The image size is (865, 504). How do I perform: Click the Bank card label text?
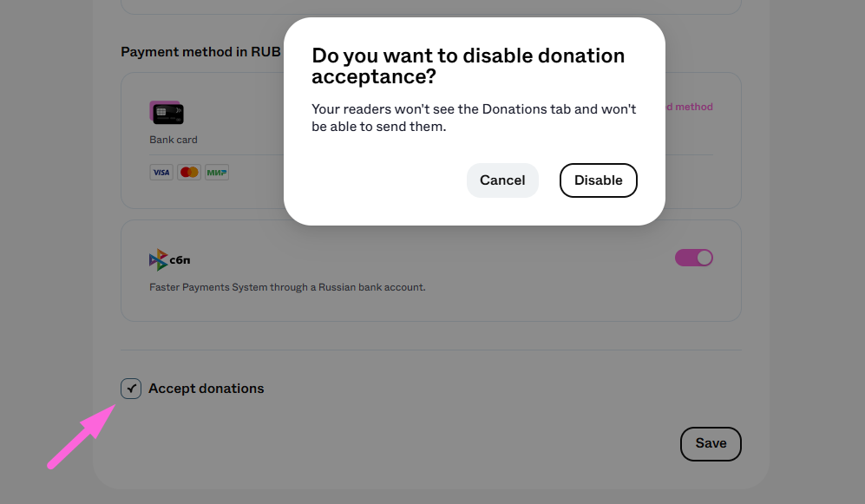174,140
